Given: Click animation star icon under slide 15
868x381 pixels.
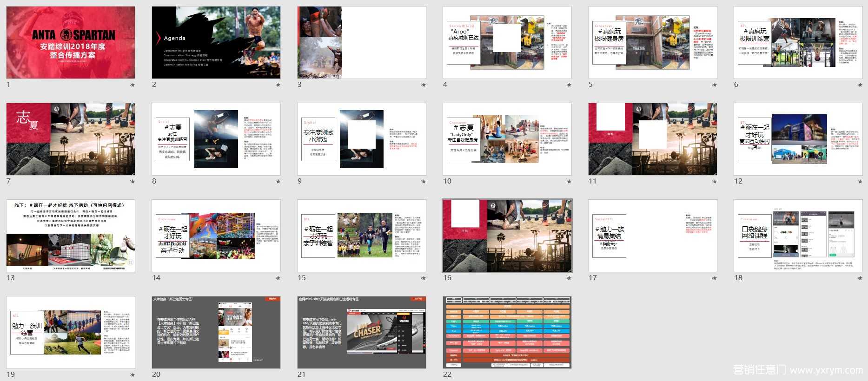Looking at the screenshot, I should [x=424, y=278].
